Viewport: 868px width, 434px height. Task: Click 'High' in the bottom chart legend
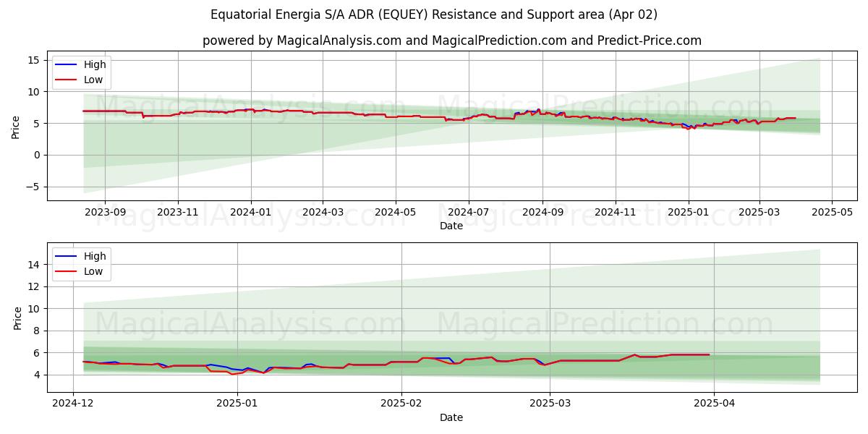click(x=95, y=256)
